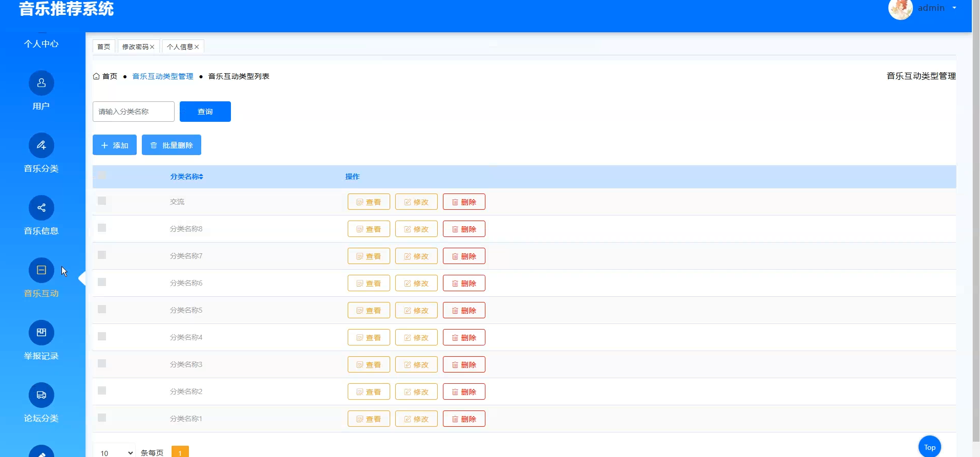Edit the 分类名称1 row

click(416, 419)
